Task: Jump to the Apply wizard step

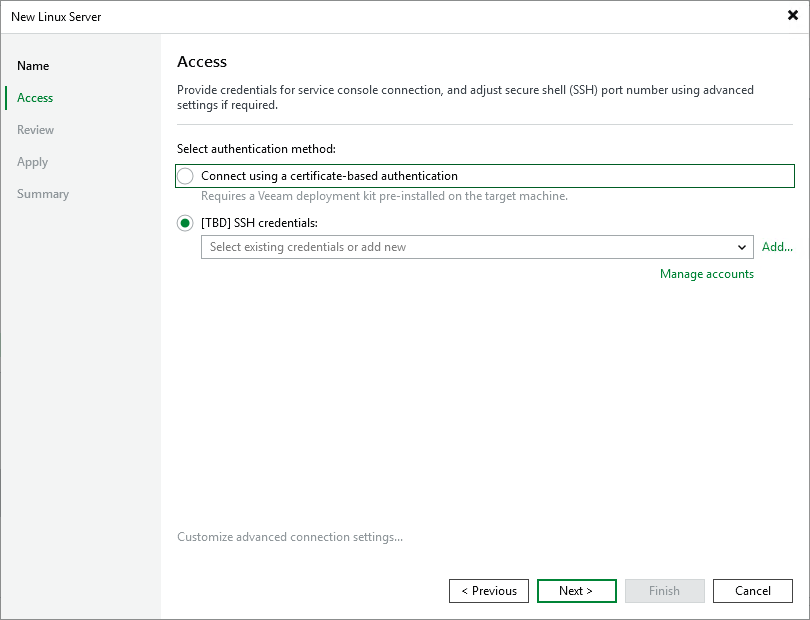Action: (32, 162)
